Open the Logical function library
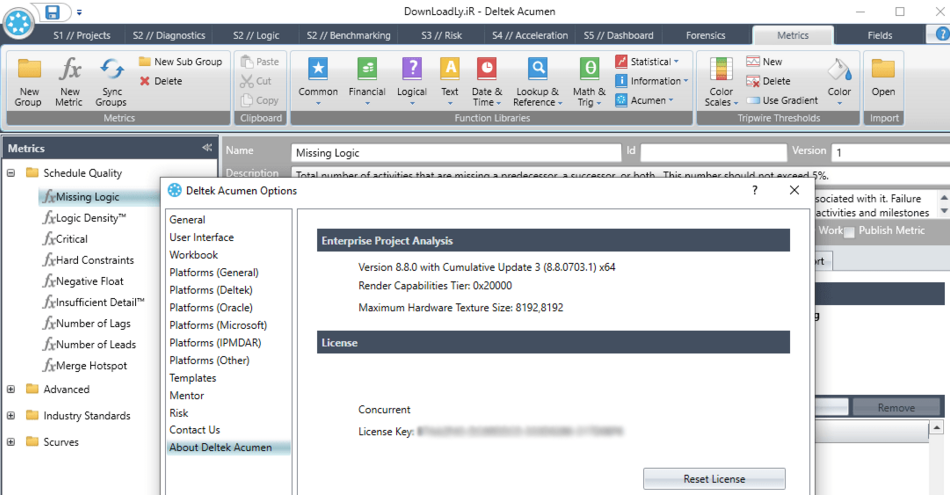Screen dimensions: 950x495 tap(412, 81)
